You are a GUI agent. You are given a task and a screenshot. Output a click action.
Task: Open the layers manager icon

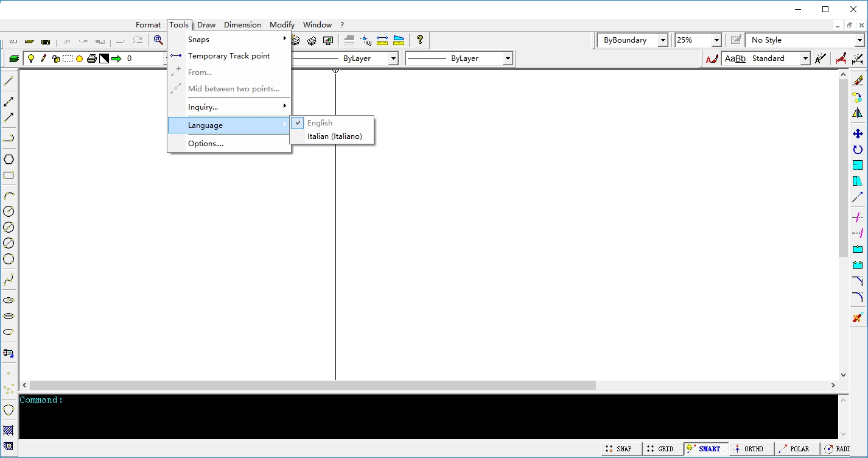(x=14, y=58)
